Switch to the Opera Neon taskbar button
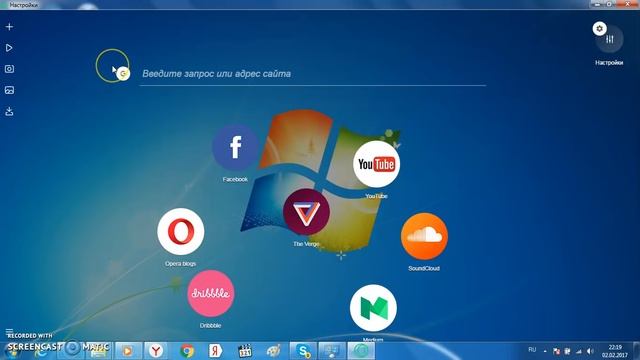 click(361, 351)
